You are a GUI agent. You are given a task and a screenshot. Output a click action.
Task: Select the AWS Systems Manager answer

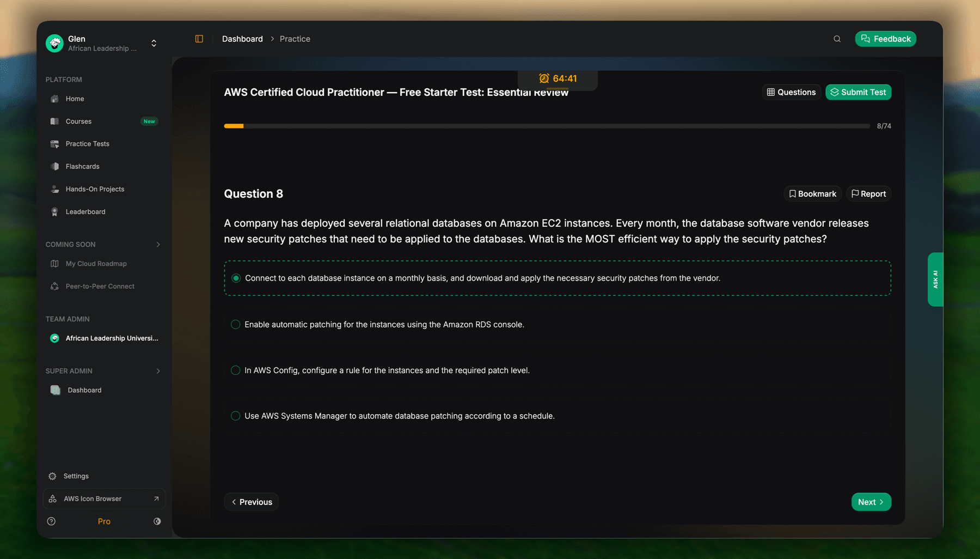pos(558,416)
